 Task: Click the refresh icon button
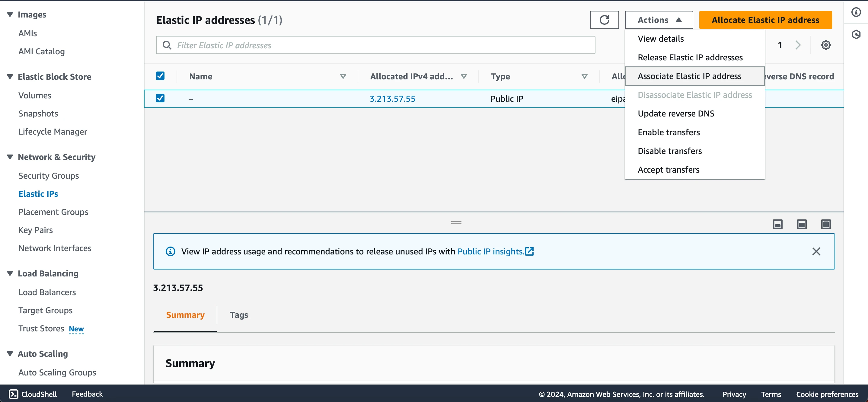604,20
